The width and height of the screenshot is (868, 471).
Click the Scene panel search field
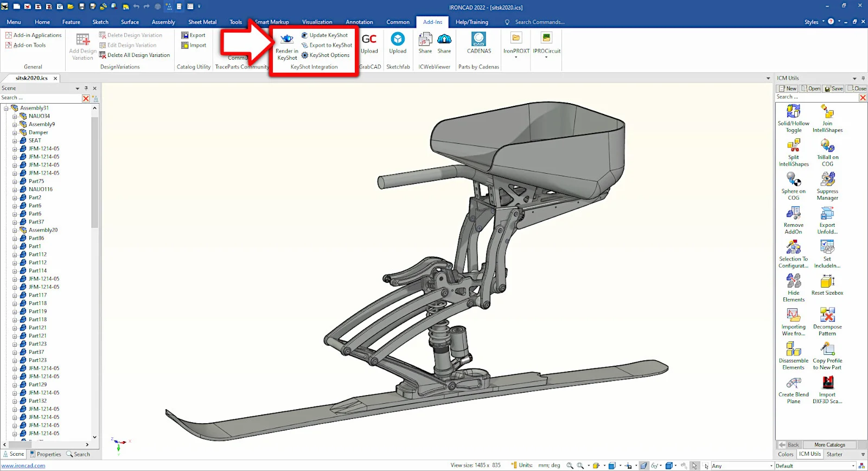coord(41,98)
